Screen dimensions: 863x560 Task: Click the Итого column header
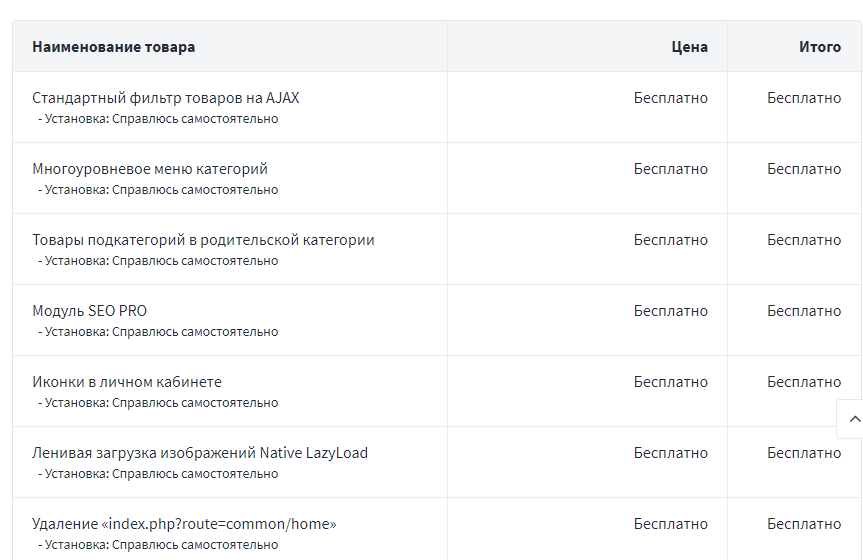tap(820, 47)
